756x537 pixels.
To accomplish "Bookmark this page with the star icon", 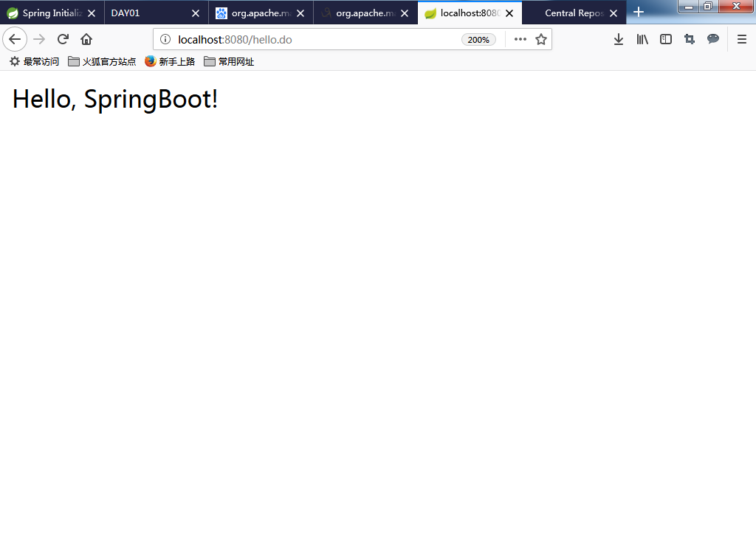I will pos(541,39).
